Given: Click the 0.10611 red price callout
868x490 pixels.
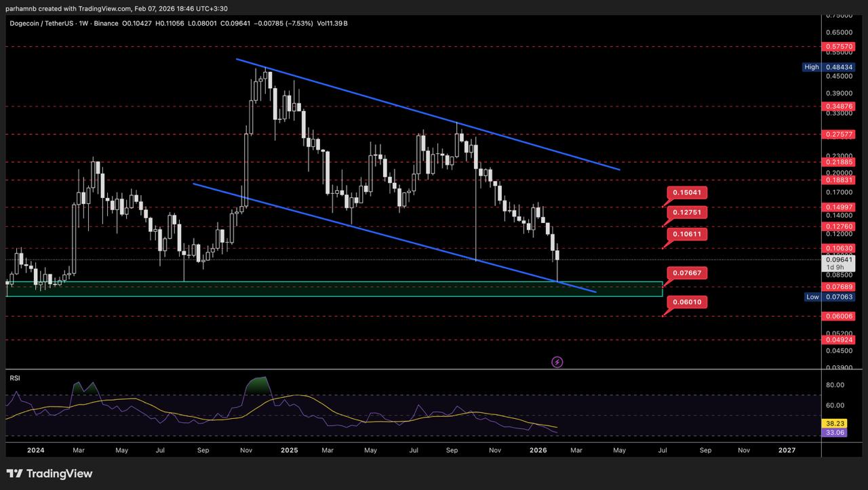Looking at the screenshot, I should point(690,234).
